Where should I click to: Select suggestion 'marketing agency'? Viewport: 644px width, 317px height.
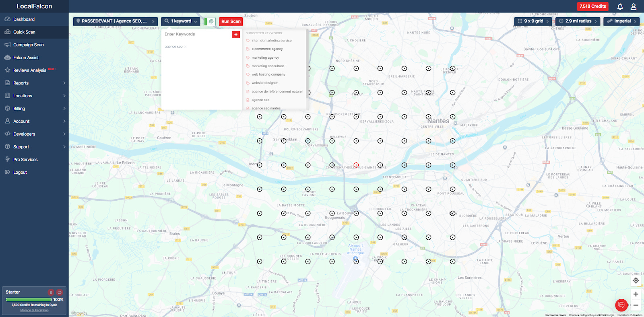pos(265,58)
